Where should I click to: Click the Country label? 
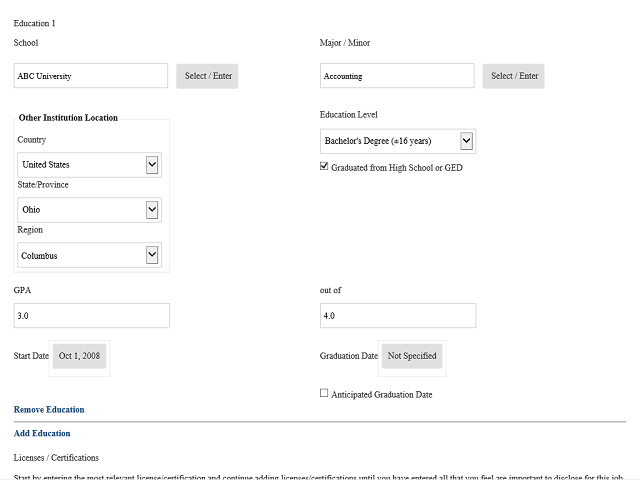coord(32,140)
